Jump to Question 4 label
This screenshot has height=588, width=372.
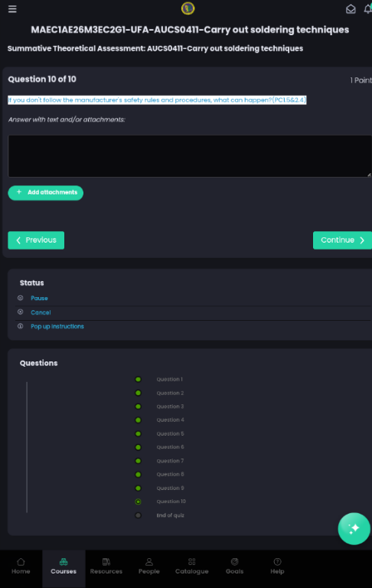(x=170, y=420)
